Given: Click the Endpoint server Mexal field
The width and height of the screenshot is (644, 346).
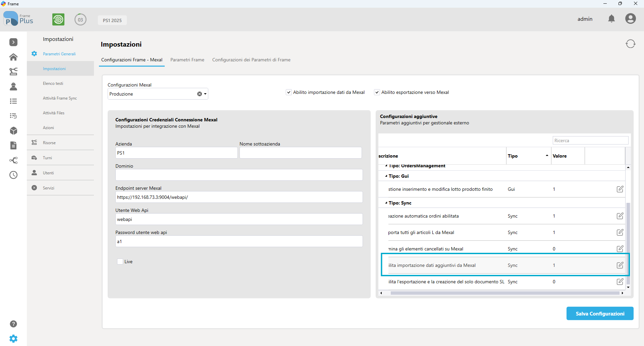Looking at the screenshot, I should click(x=239, y=197).
